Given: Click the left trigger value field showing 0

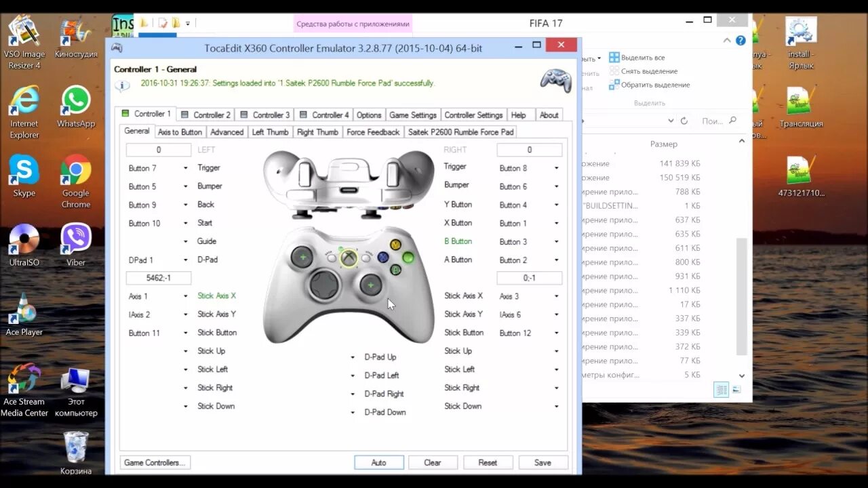Looking at the screenshot, I should coord(159,150).
